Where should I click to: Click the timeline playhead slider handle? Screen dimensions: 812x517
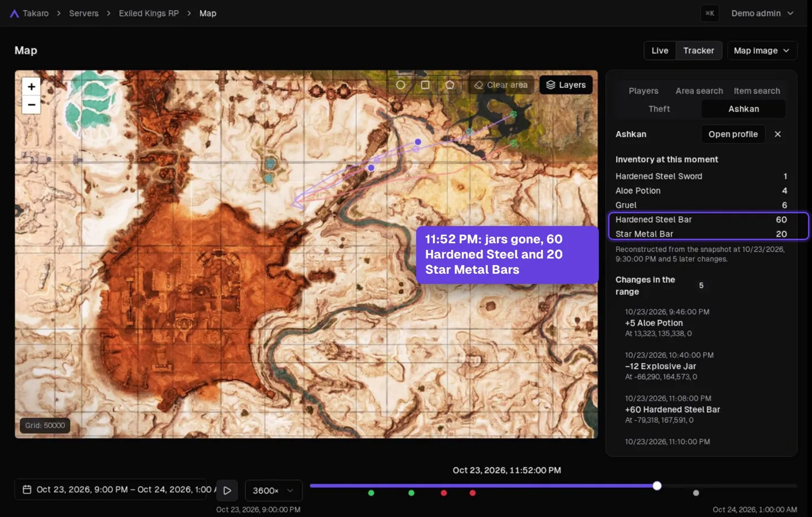[657, 486]
